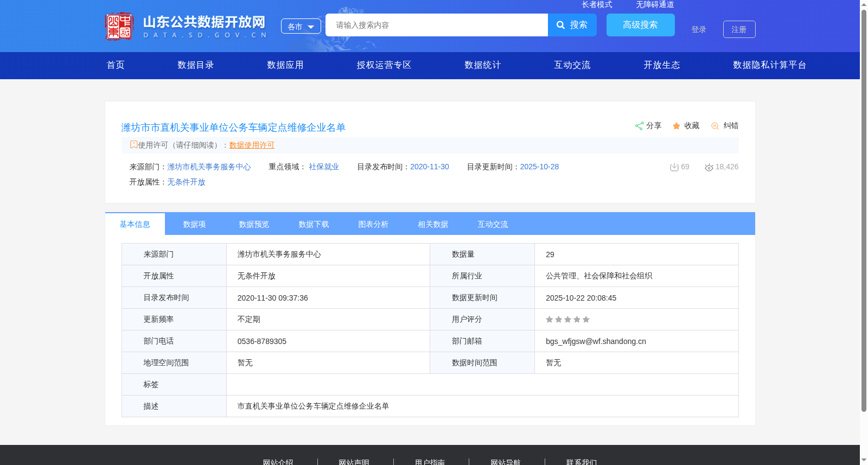Click the publish date 2020-11-30 in header
The width and height of the screenshot is (868, 465).
click(430, 167)
